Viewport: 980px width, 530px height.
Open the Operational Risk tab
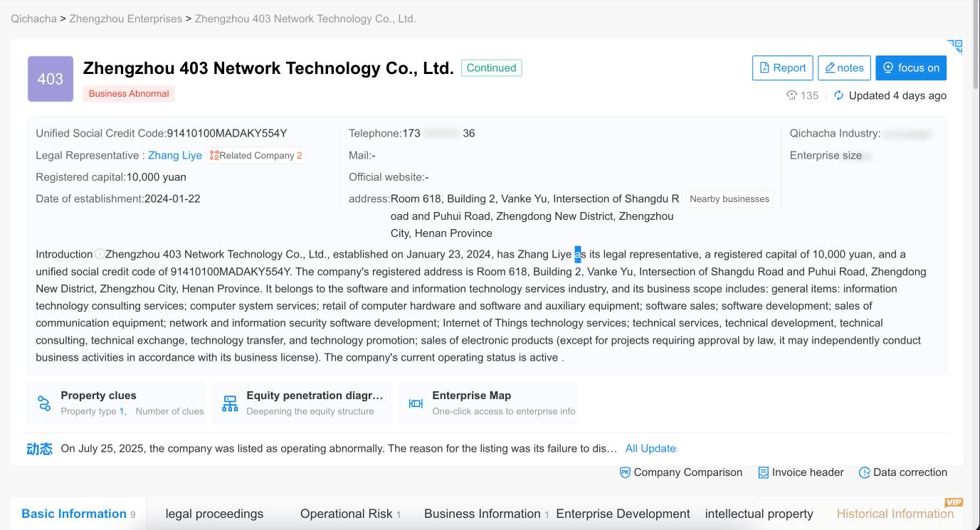(348, 513)
